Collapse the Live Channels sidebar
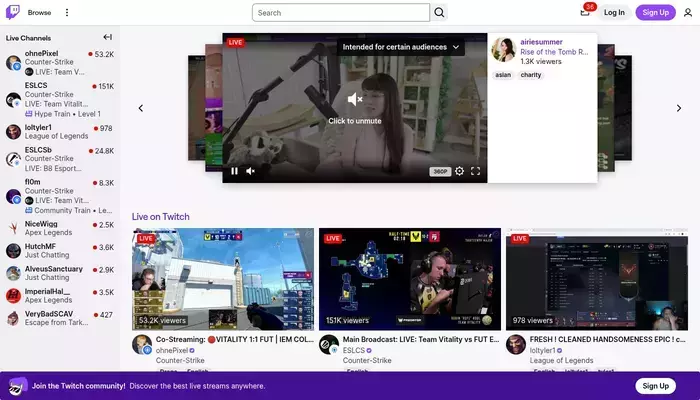 [x=108, y=37]
